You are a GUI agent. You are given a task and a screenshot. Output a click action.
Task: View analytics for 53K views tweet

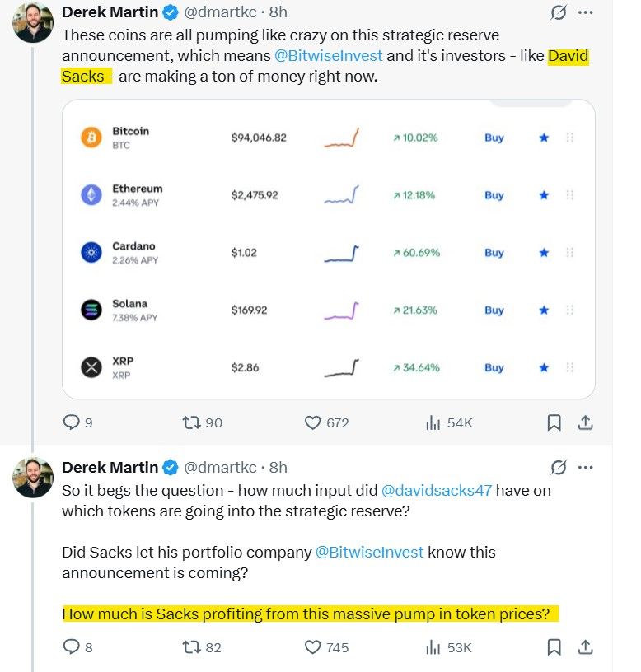click(x=433, y=647)
